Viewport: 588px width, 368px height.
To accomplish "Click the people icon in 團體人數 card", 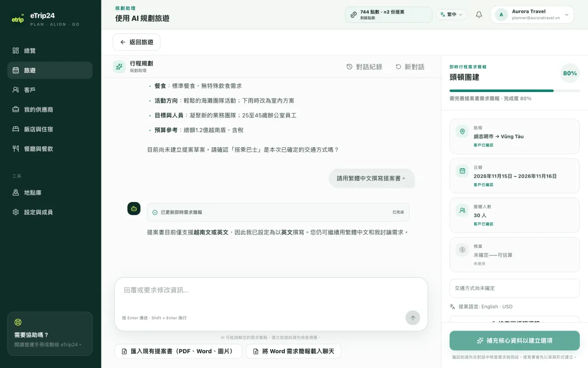I will click(x=462, y=210).
